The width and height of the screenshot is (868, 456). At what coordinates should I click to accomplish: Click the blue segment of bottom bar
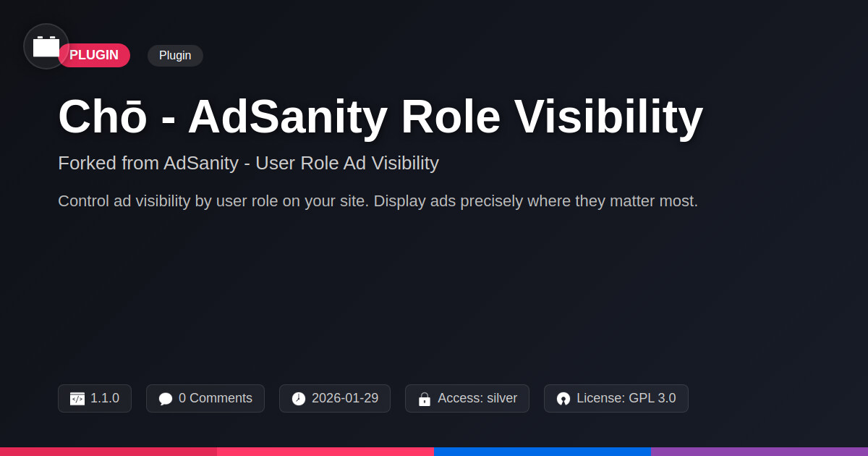[x=542, y=451]
